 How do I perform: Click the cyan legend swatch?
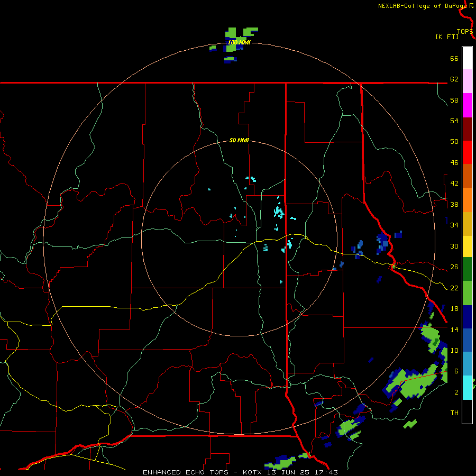click(x=467, y=388)
